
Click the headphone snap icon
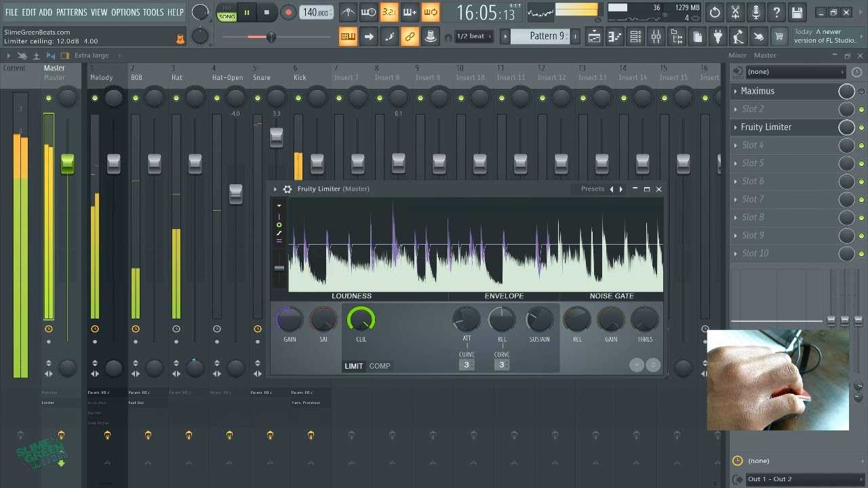[x=448, y=37]
